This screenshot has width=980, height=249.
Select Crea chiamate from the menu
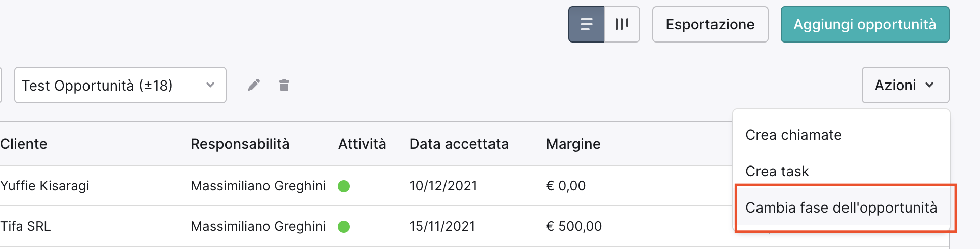point(793,135)
